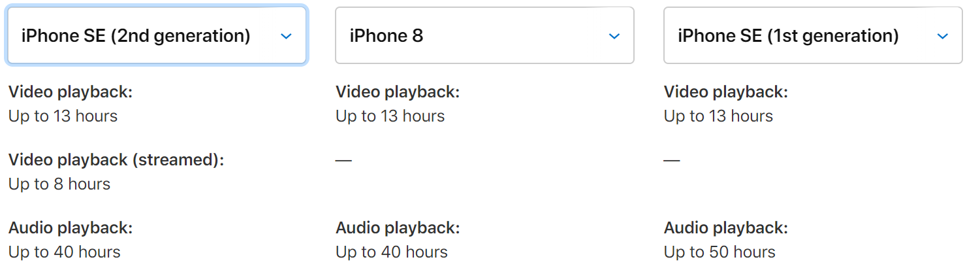Click chevron arrow beside iPhone SE (2nd generation)
The image size is (980, 268).
(x=286, y=36)
